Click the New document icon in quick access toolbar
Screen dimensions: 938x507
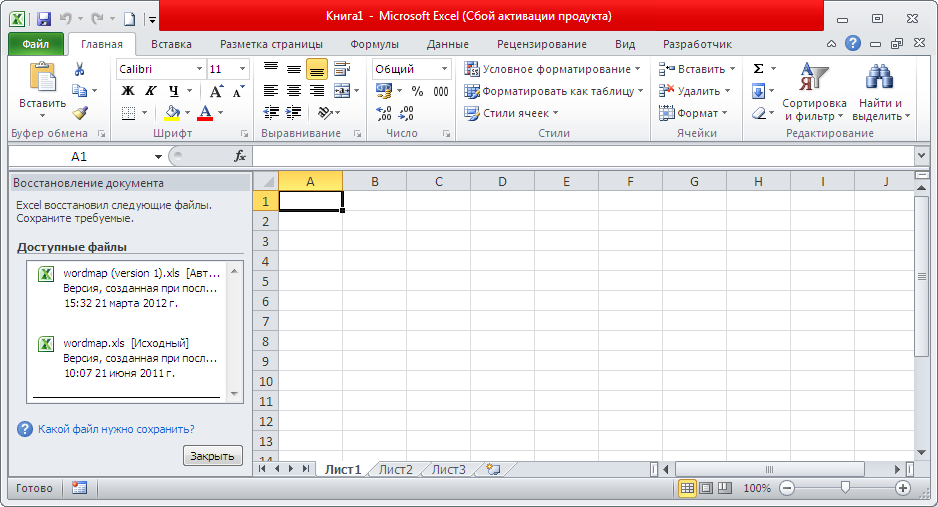pos(129,19)
